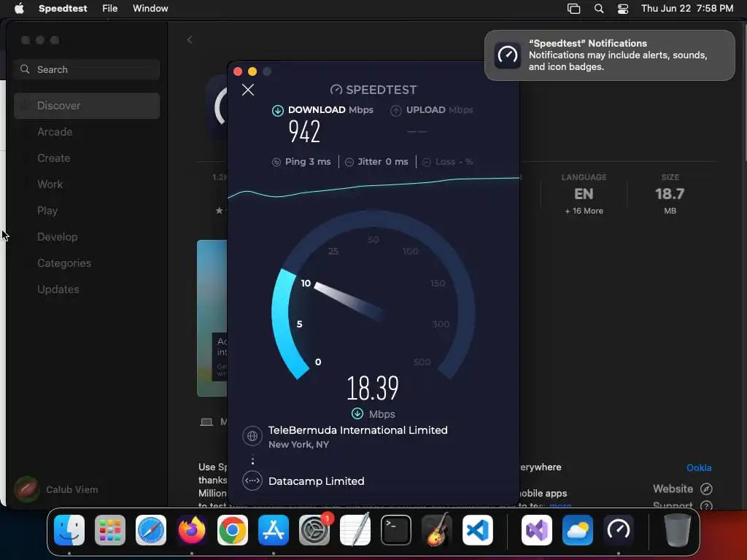This screenshot has width=747, height=560.
Task: Click the download arrow icon beside DOWNLOAD Mbps
Action: tap(278, 111)
